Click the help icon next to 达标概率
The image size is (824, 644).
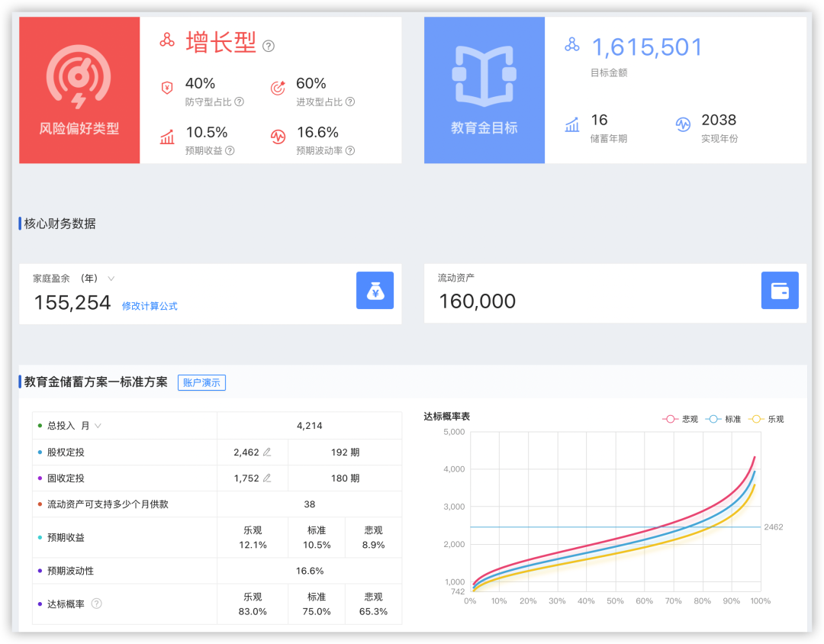97,604
